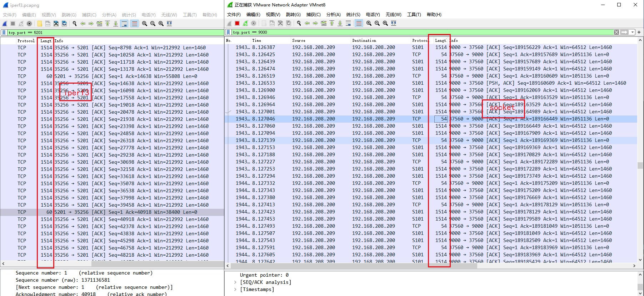The image size is (644, 296).
Task: Open 统计(S) menu in VMnet8 window
Action: (x=353, y=15)
